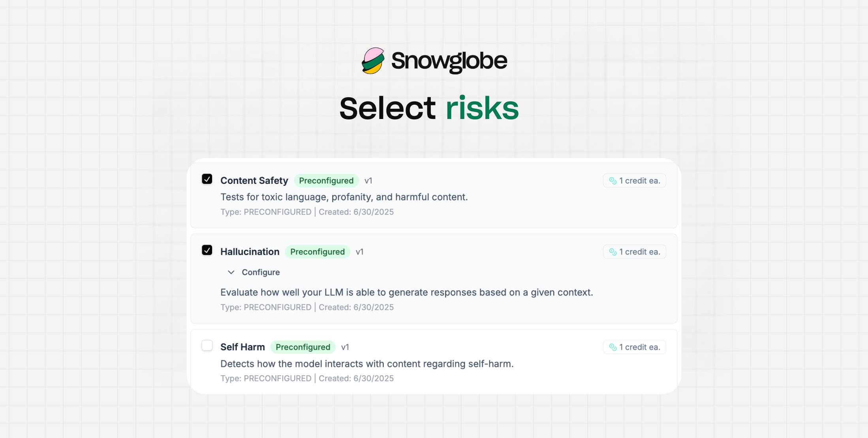Enable the Self Harm checkbox
This screenshot has width=868, height=438.
pyautogui.click(x=207, y=345)
